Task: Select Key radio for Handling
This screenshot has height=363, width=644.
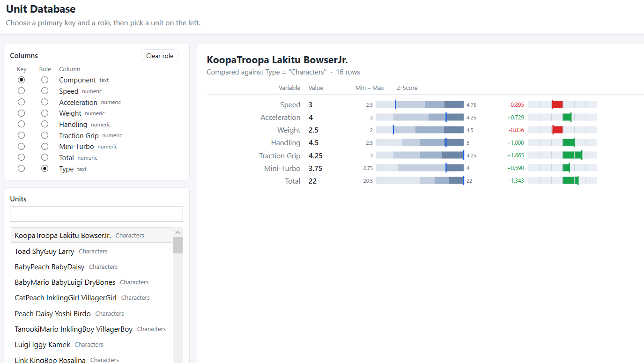Action: click(22, 124)
